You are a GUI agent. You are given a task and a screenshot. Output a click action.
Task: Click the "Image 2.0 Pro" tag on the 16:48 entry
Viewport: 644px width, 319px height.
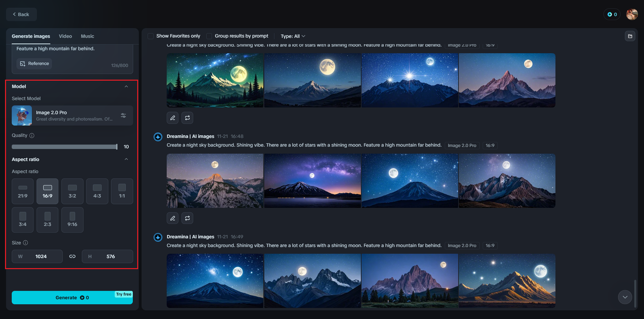coord(462,146)
